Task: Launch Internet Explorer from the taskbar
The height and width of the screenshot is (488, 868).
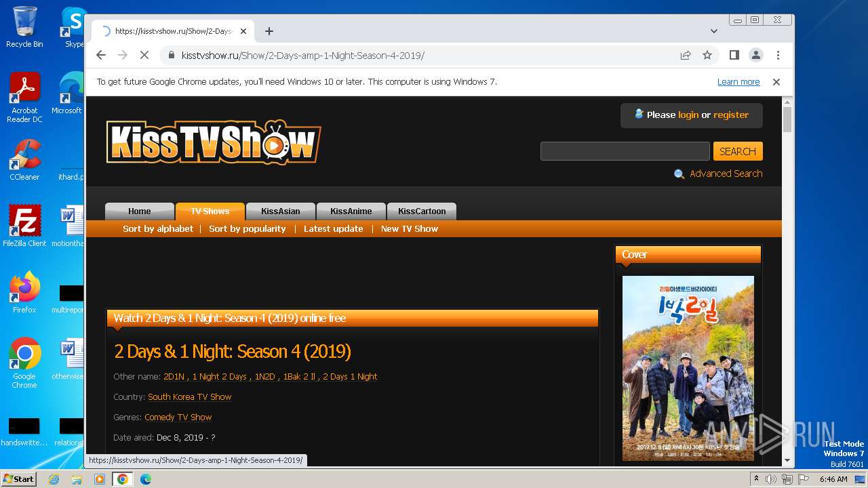Action: point(54,479)
